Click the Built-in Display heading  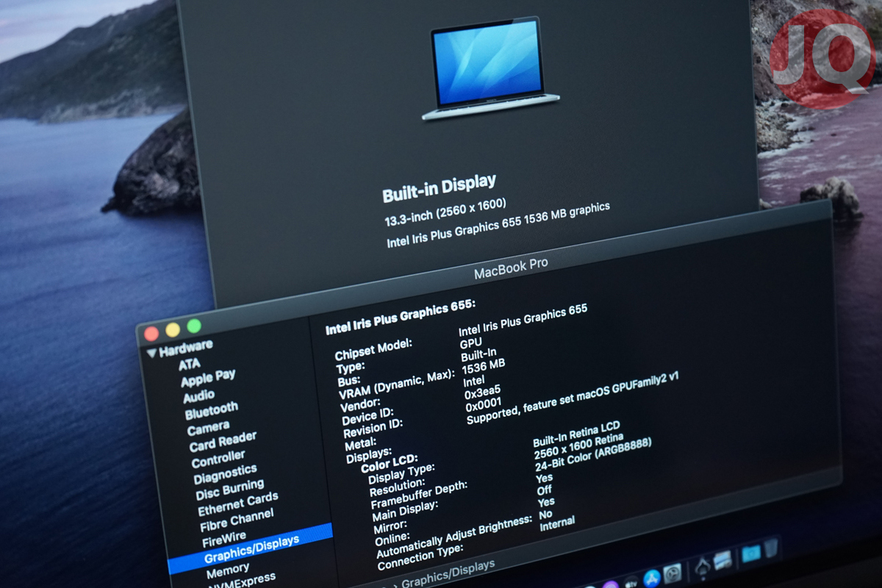[439, 188]
